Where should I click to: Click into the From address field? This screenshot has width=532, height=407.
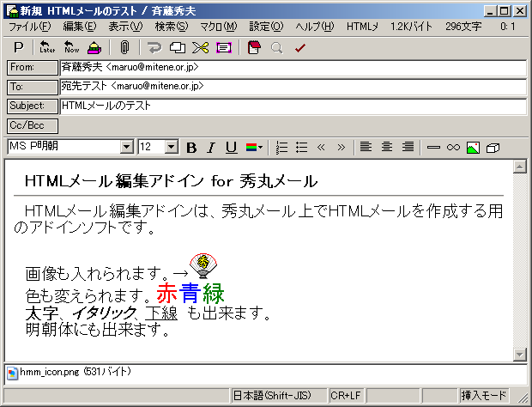(x=293, y=68)
